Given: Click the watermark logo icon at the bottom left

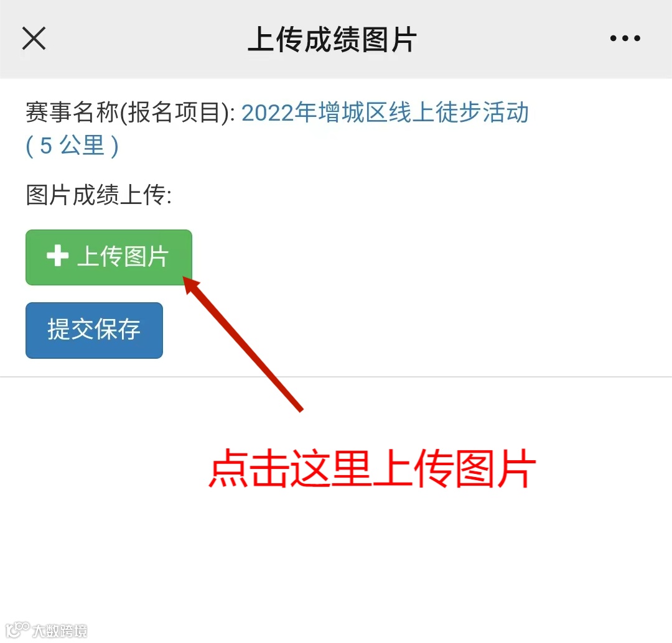Looking at the screenshot, I should pyautogui.click(x=17, y=629).
